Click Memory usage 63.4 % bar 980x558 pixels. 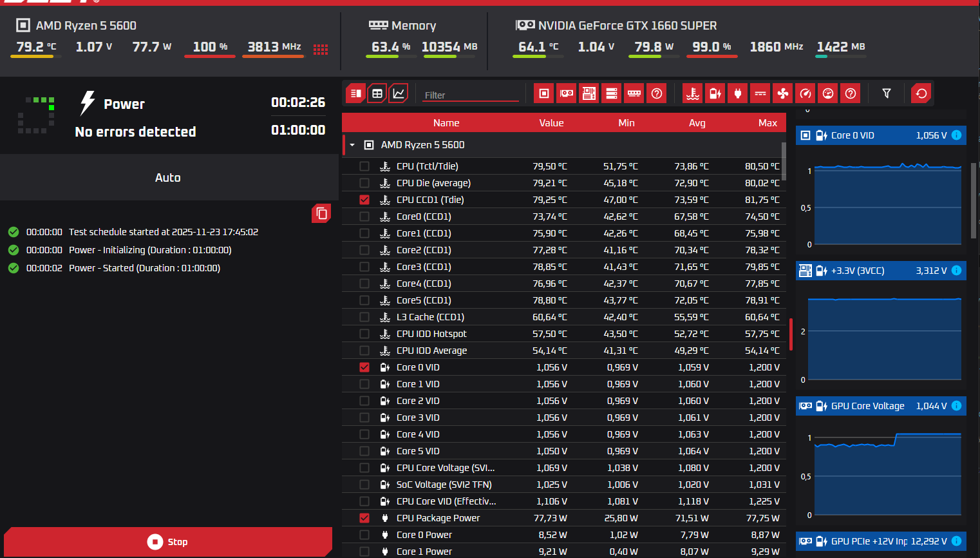[x=391, y=56]
